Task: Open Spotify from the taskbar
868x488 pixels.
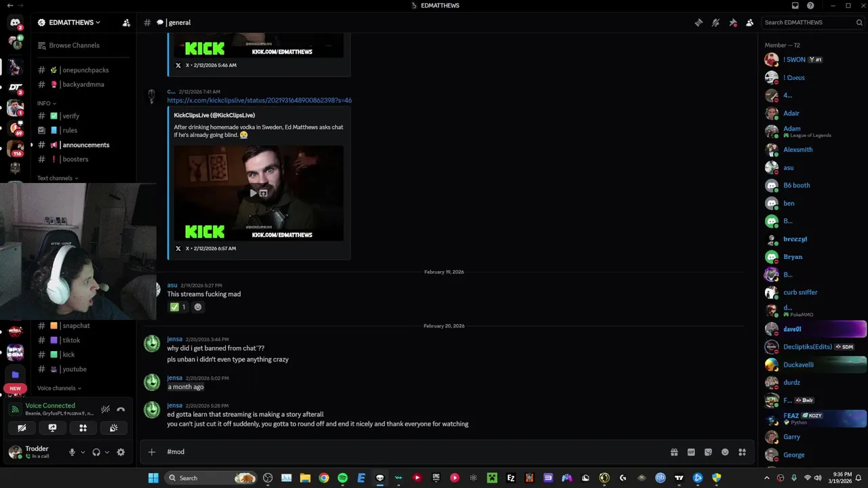Action: 342,478
